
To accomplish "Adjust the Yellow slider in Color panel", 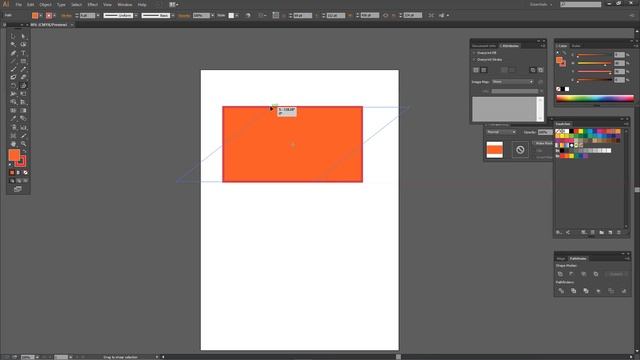I will [x=594, y=71].
